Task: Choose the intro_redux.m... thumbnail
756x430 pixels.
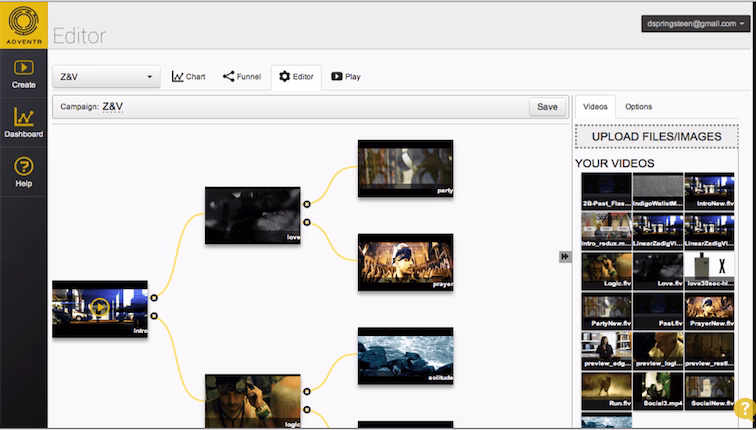Action: point(607,231)
